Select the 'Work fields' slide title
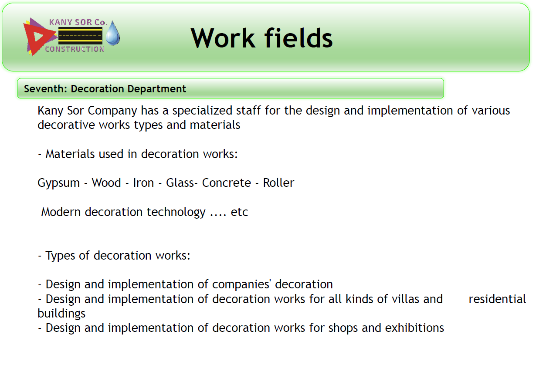 pyautogui.click(x=261, y=37)
